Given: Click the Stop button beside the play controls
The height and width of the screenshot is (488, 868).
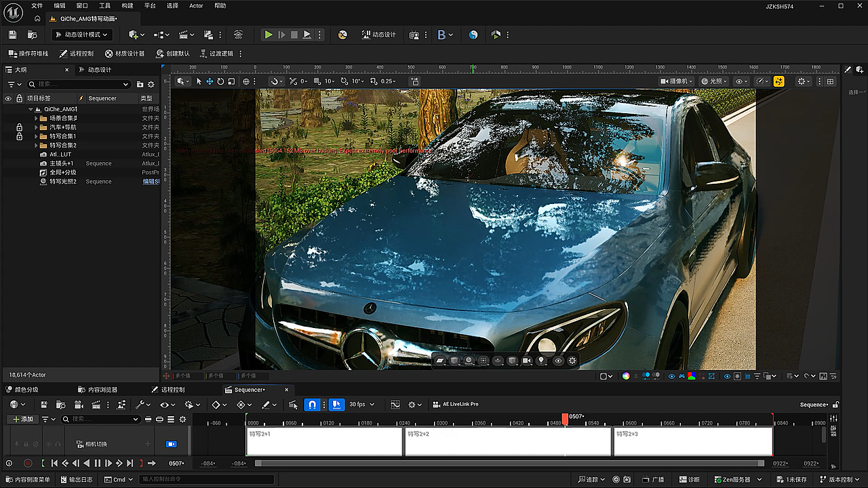Looking at the screenshot, I should (294, 35).
